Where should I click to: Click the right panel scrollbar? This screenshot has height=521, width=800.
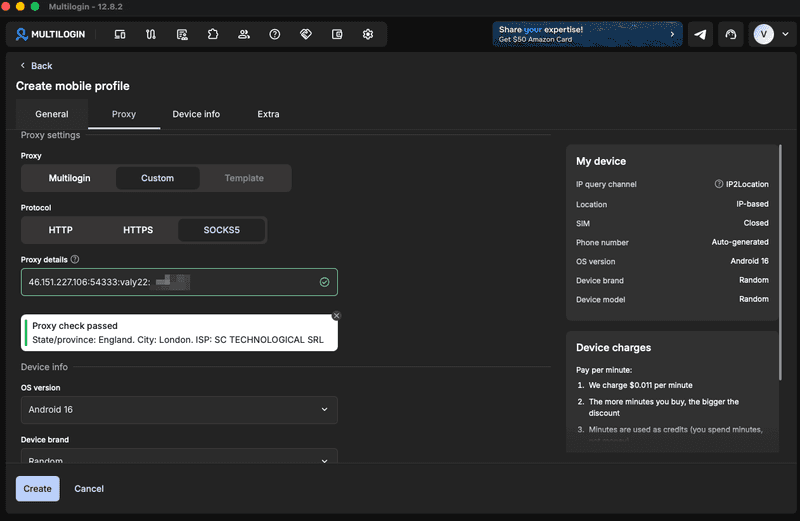click(780, 262)
